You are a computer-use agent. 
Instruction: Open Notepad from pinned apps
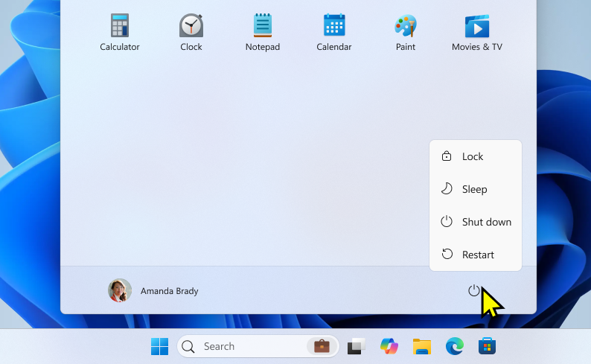[x=263, y=32]
